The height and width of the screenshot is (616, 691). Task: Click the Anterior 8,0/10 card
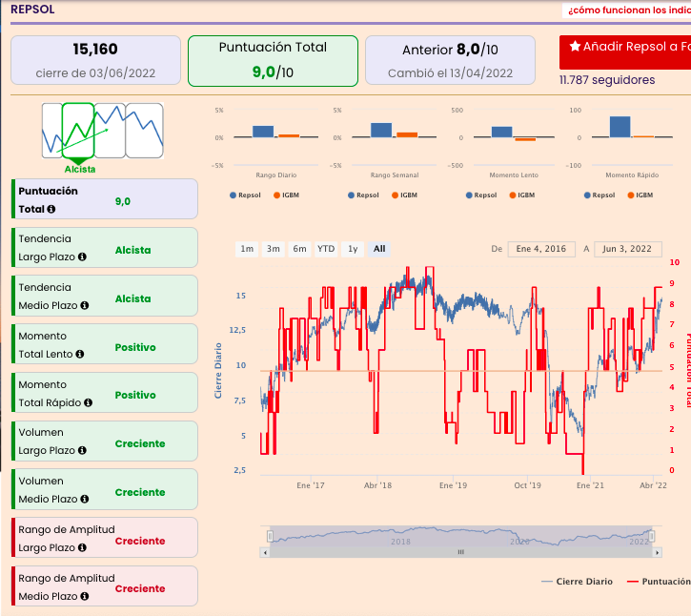click(x=450, y=60)
